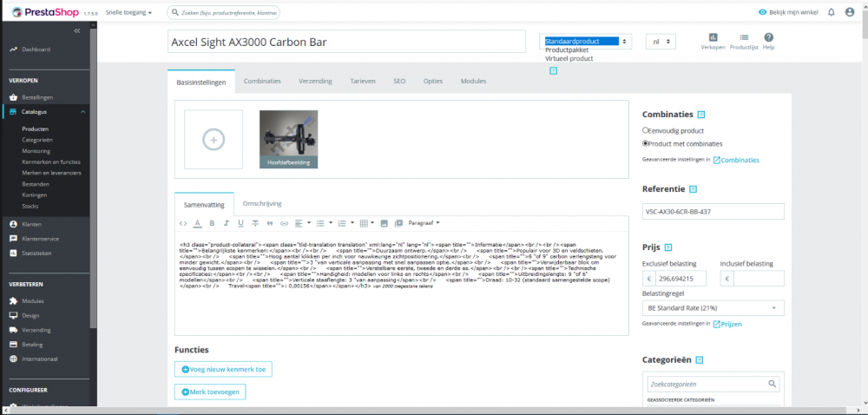Insert a blockquote

[270, 223]
